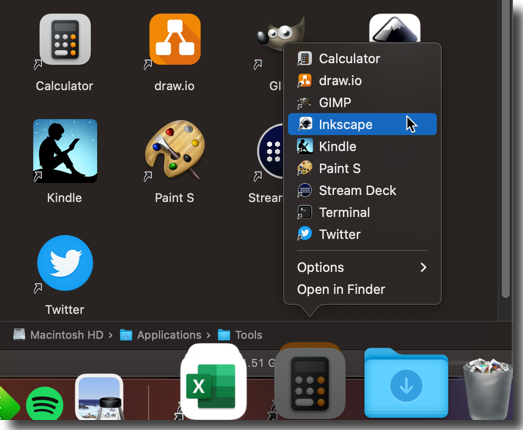Expand the Options submenu
The height and width of the screenshot is (430, 523).
[x=362, y=268]
